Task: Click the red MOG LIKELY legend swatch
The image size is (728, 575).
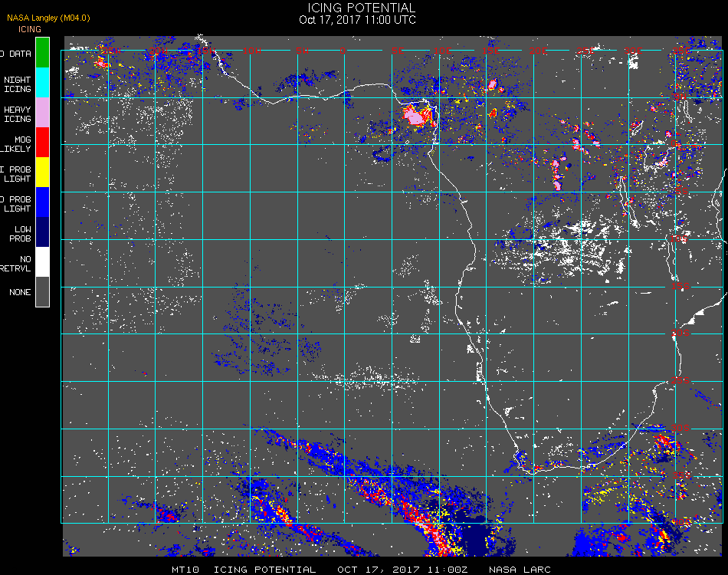Action: (42, 142)
